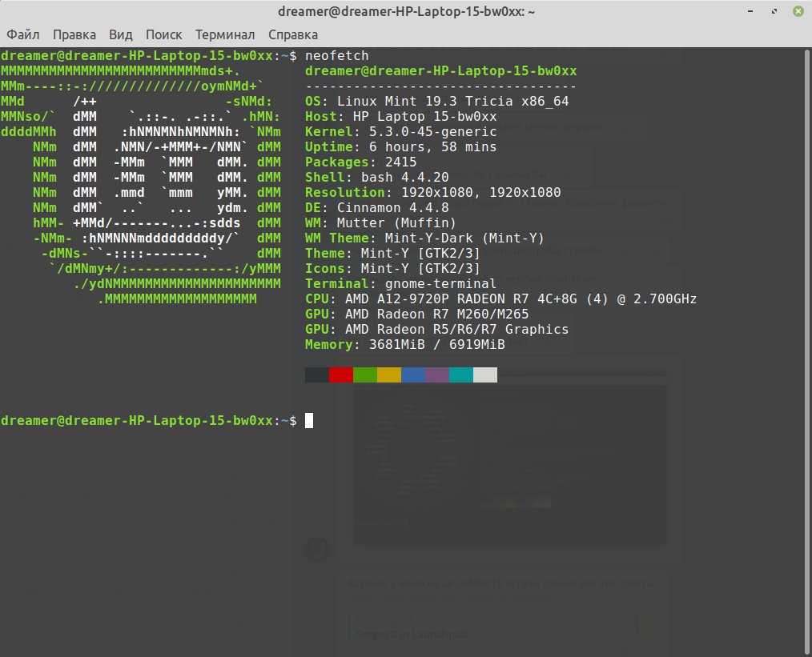Open the Вид menu

[121, 34]
